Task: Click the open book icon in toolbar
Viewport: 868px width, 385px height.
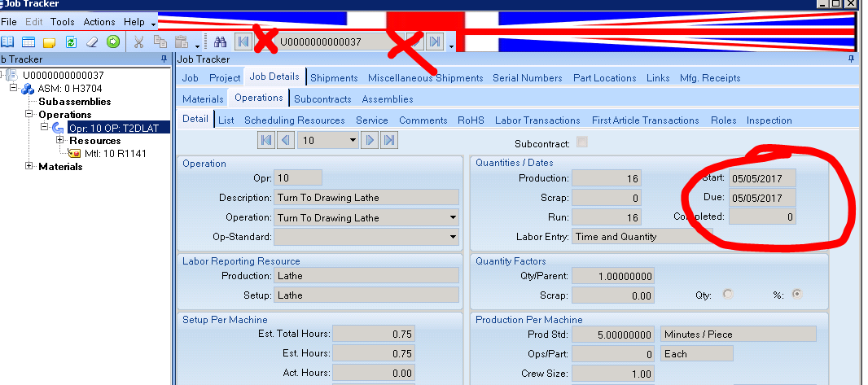Action: pyautogui.click(x=7, y=42)
